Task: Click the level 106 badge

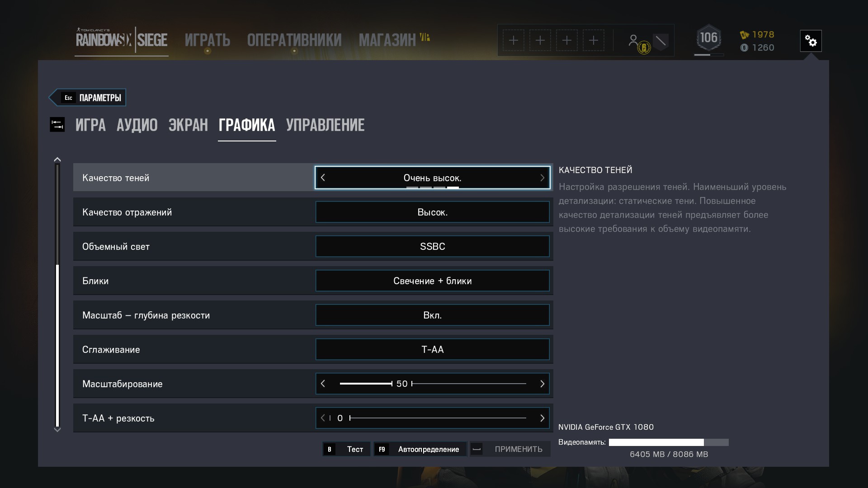Action: pyautogui.click(x=708, y=38)
